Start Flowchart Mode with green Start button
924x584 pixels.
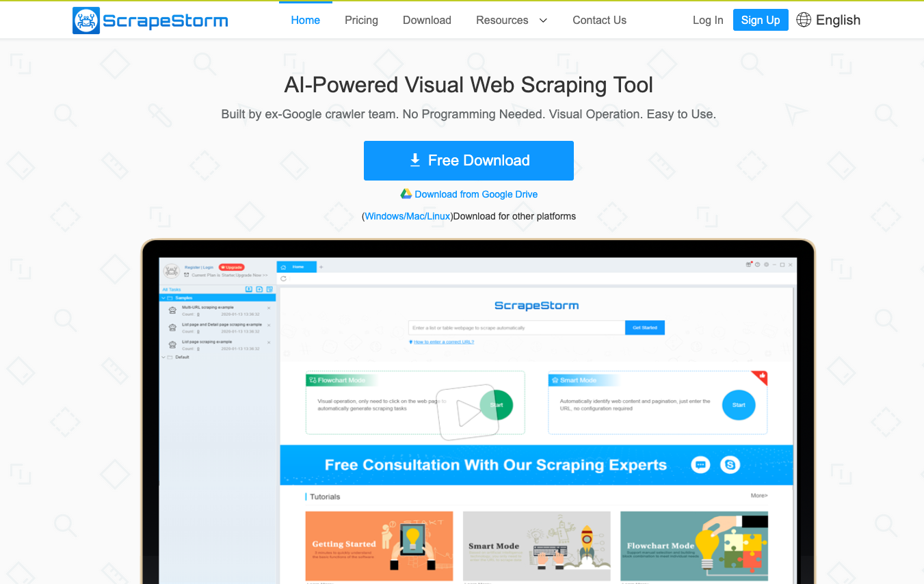pos(497,405)
